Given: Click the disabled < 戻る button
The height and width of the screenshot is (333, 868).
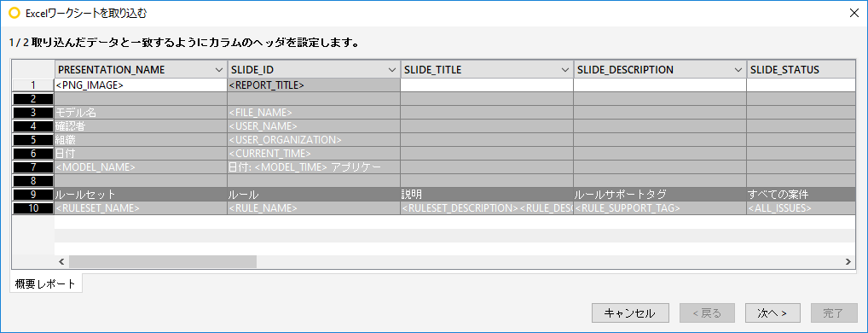Looking at the screenshot, I should [708, 313].
